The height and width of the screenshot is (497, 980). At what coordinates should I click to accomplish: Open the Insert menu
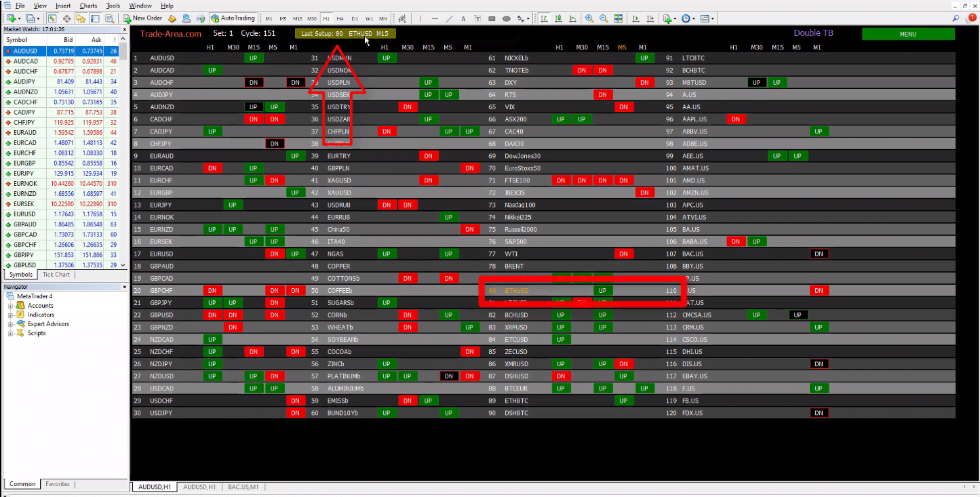coord(63,5)
